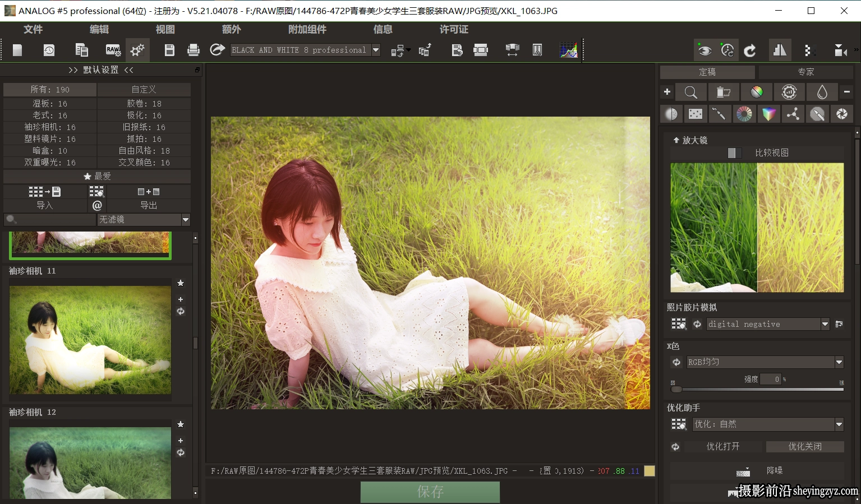Click the new blank document icon in toolbar
The image size is (861, 504).
click(x=17, y=50)
